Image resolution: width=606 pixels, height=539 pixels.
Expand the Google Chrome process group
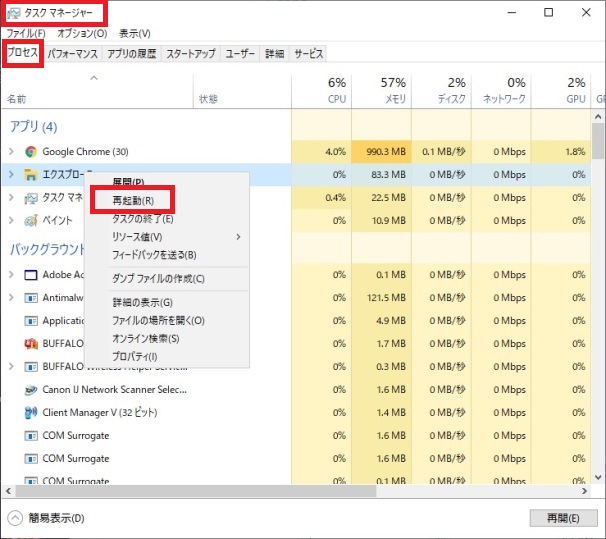pos(11,151)
